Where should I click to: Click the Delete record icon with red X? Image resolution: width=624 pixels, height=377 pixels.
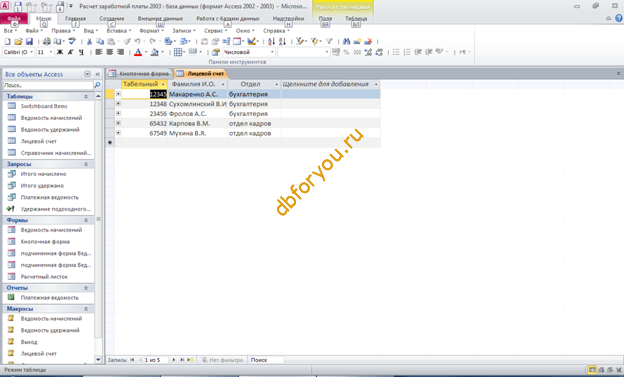coord(368,41)
